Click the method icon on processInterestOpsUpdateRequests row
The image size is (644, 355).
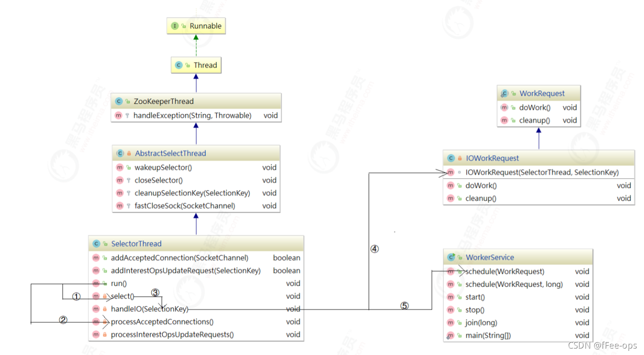click(96, 335)
